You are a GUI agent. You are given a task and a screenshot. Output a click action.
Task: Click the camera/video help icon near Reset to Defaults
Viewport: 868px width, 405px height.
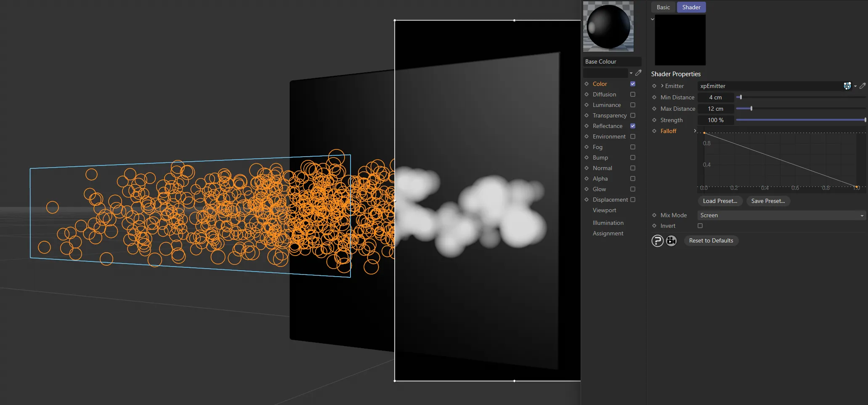671,240
